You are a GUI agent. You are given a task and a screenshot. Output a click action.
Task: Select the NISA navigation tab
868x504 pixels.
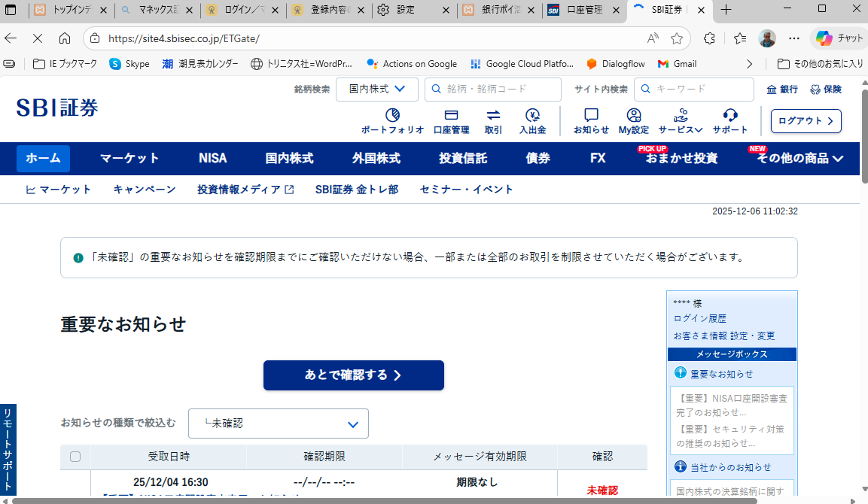click(212, 159)
